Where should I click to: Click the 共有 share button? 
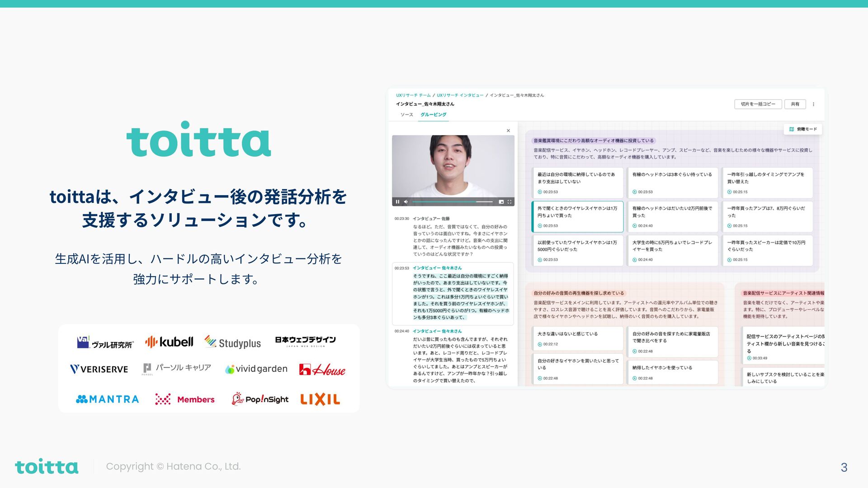point(795,104)
